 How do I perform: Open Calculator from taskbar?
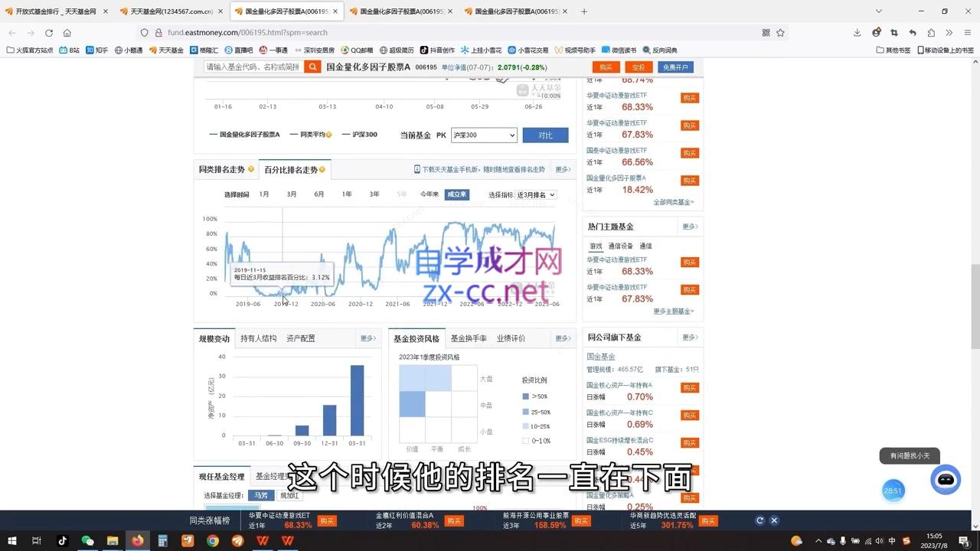click(162, 540)
